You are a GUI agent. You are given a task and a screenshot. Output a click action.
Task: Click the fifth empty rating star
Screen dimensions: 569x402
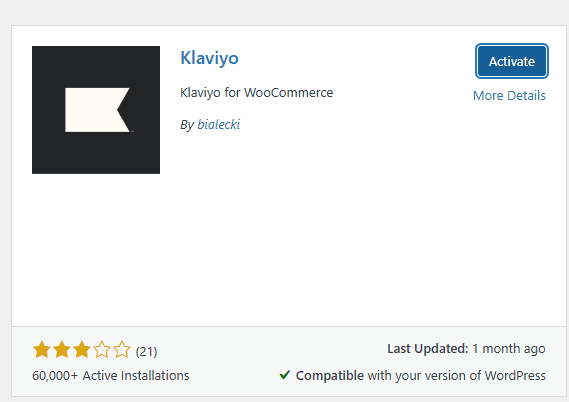[x=122, y=350]
